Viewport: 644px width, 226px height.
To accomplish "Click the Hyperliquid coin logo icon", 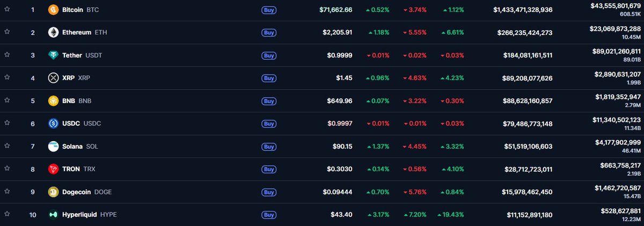I will (x=53, y=215).
